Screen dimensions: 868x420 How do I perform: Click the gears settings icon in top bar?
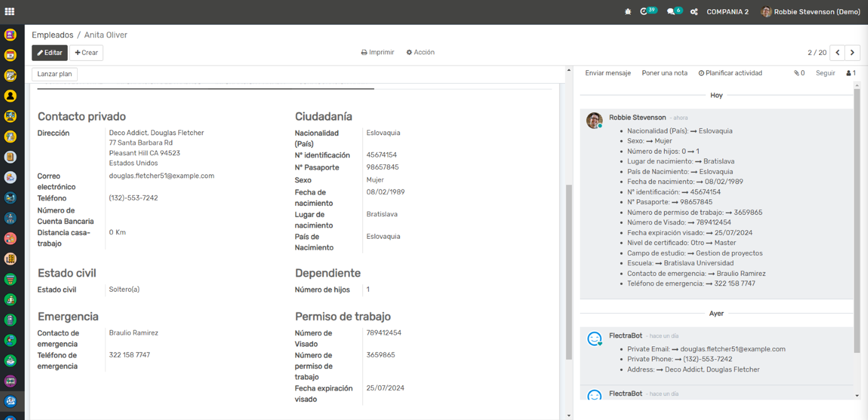click(694, 11)
